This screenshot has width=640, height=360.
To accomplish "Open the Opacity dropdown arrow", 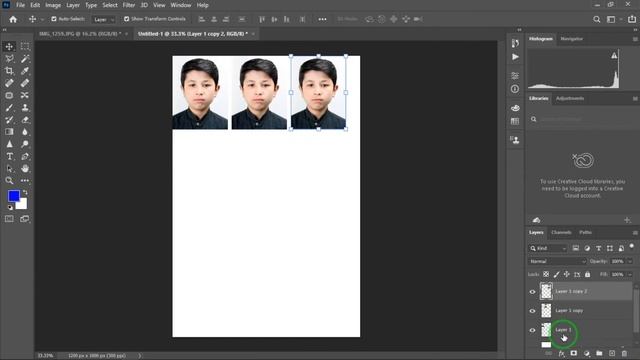I will pyautogui.click(x=630, y=261).
